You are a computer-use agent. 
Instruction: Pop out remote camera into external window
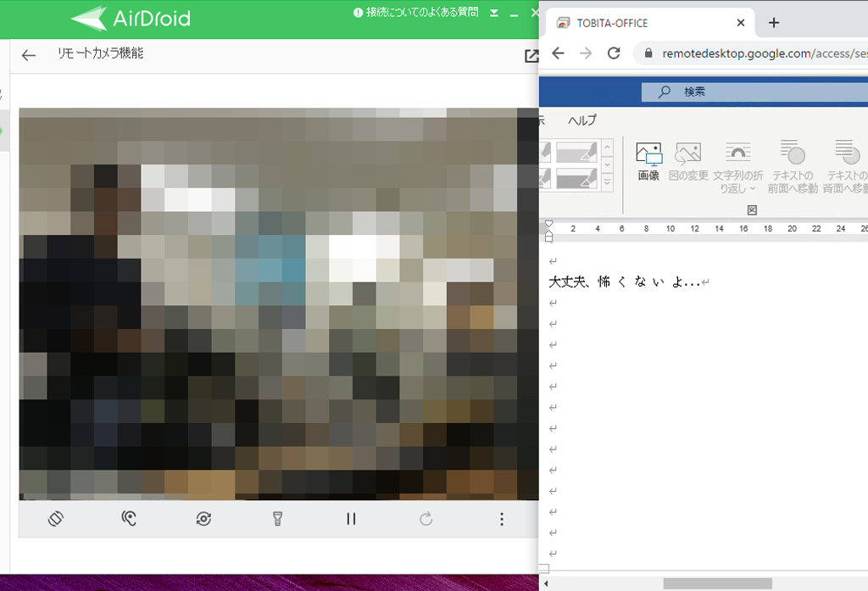point(531,56)
